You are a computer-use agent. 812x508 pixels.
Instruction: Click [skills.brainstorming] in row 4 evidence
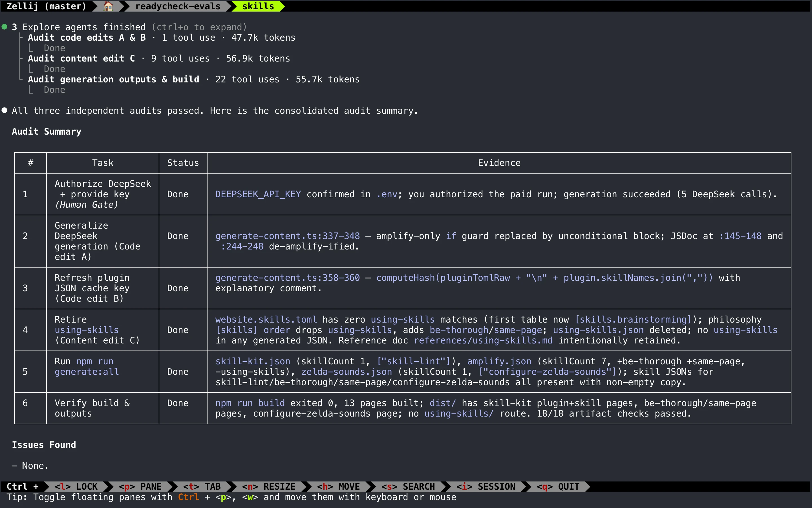point(633,319)
